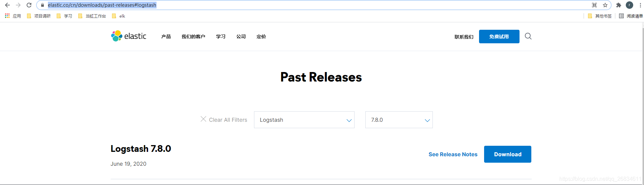Click the See Release Notes link
Viewport: 644px width, 185px height.
pos(453,154)
